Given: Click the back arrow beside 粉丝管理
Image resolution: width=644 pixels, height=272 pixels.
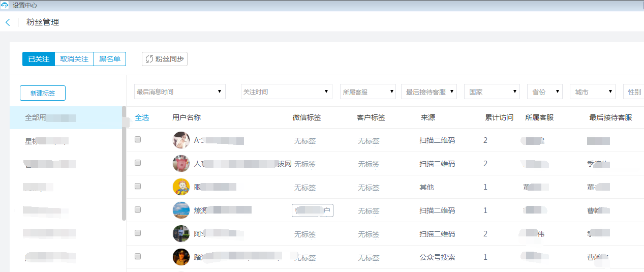Looking at the screenshot, I should tap(8, 22).
